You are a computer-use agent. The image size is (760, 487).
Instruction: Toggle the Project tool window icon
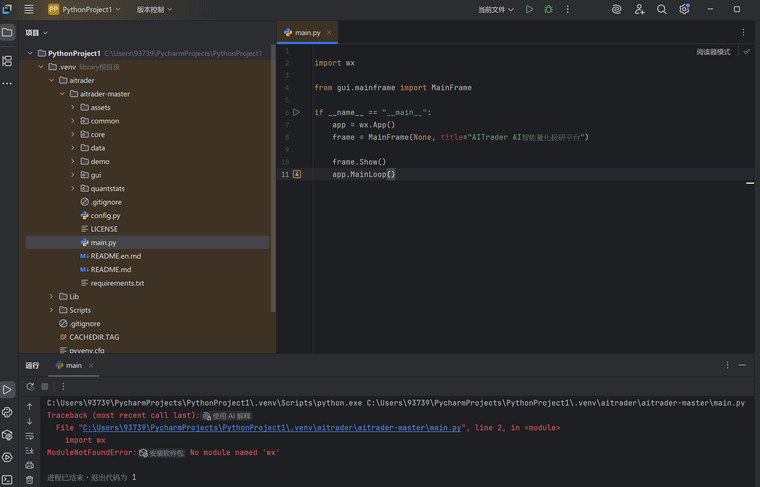(x=7, y=32)
